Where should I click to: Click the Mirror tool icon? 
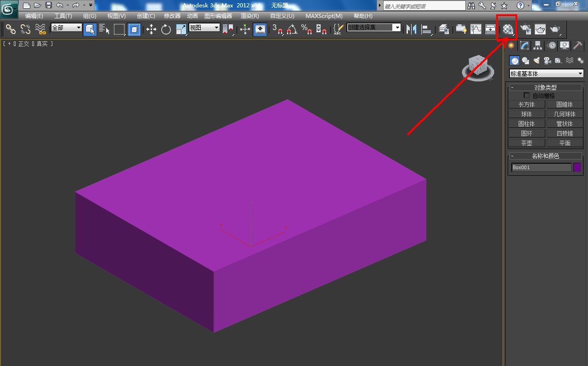pyautogui.click(x=412, y=29)
